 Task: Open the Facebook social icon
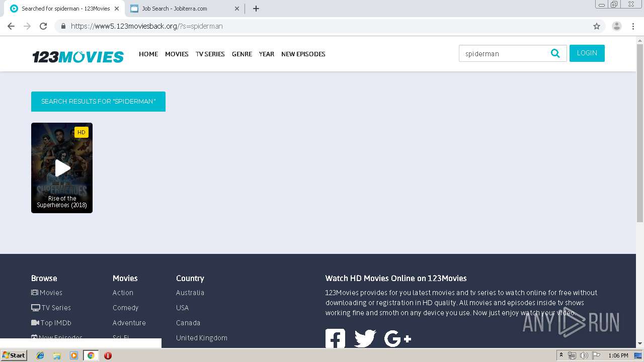pos(335,338)
